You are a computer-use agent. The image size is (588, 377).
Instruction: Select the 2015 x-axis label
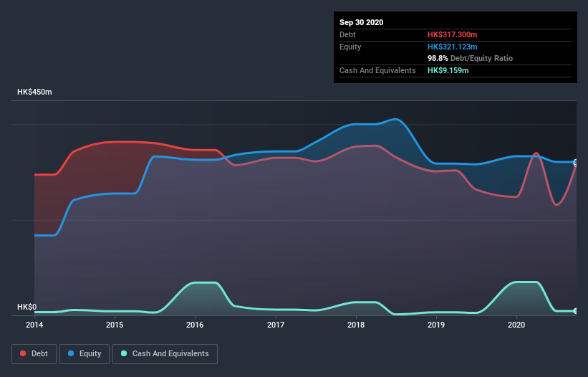[x=115, y=325]
